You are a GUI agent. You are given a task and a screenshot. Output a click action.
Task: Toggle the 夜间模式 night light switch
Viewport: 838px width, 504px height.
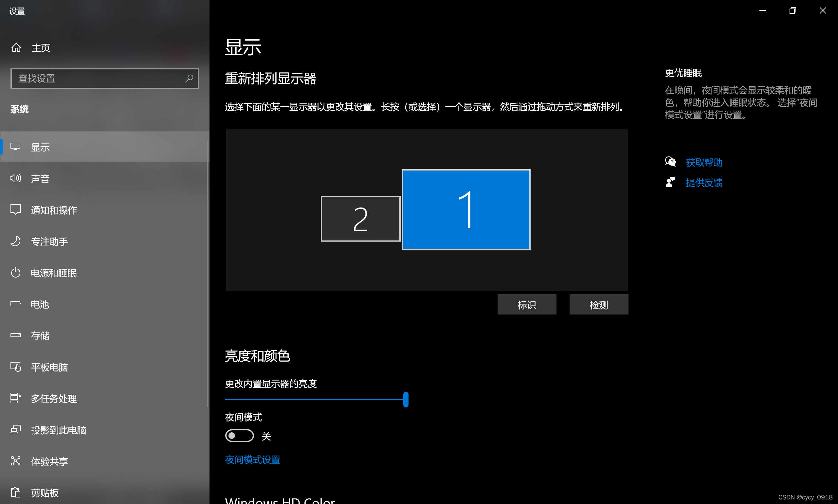click(x=240, y=435)
